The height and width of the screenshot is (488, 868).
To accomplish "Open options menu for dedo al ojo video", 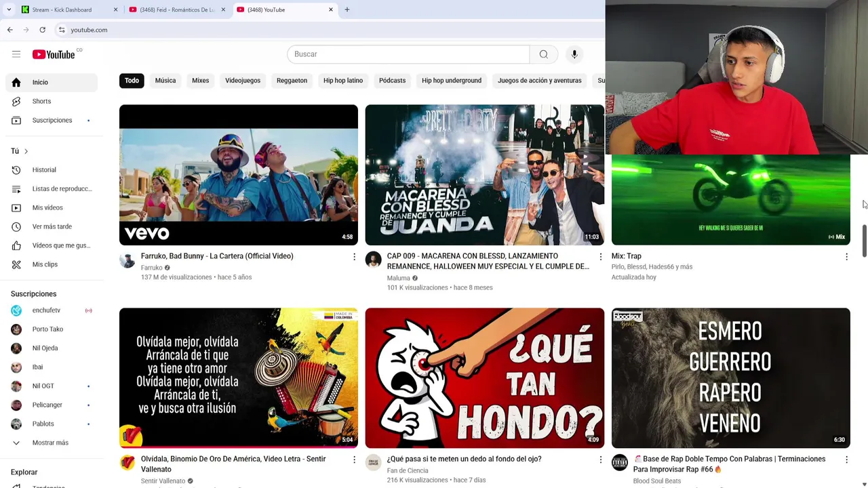I will pyautogui.click(x=600, y=460).
